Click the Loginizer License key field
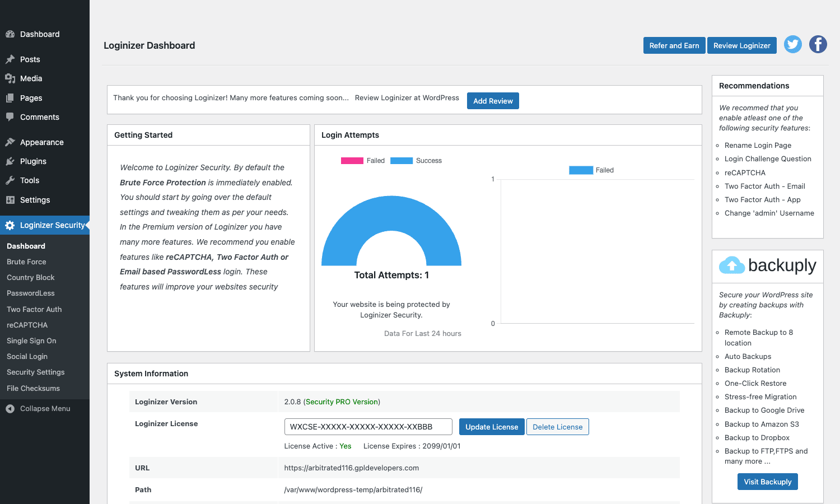The width and height of the screenshot is (840, 504). 368,427
